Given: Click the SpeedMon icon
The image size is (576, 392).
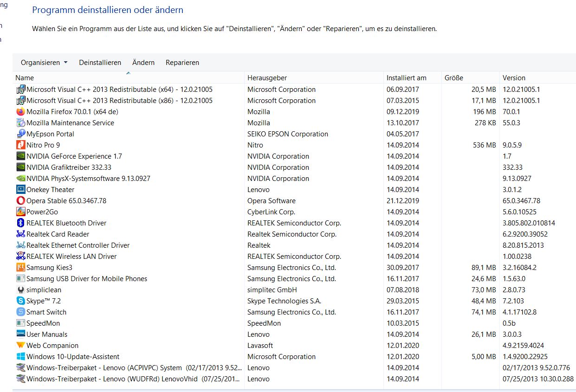Looking at the screenshot, I should coord(20,323).
